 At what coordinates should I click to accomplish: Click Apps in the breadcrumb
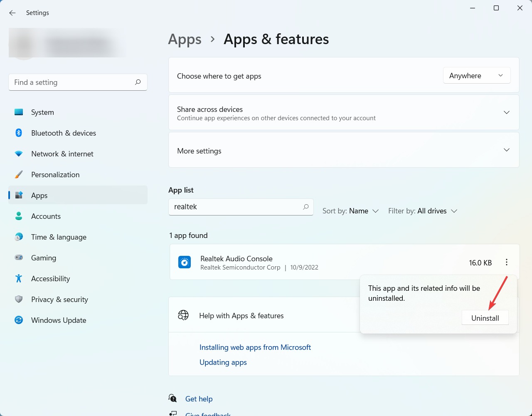[x=185, y=40]
